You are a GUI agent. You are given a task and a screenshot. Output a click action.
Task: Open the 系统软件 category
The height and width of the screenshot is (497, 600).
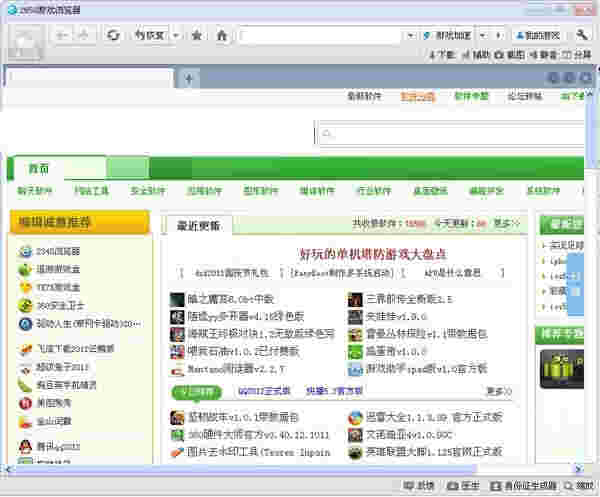point(543,191)
